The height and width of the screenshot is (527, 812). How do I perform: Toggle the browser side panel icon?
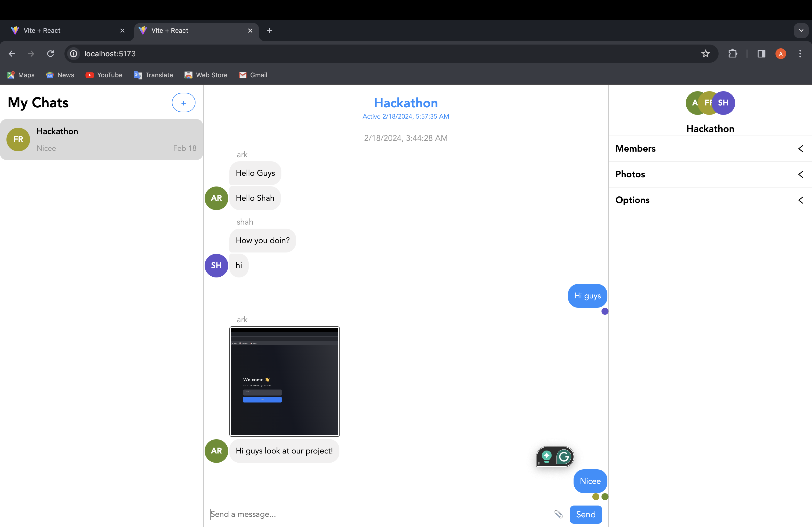(x=761, y=53)
